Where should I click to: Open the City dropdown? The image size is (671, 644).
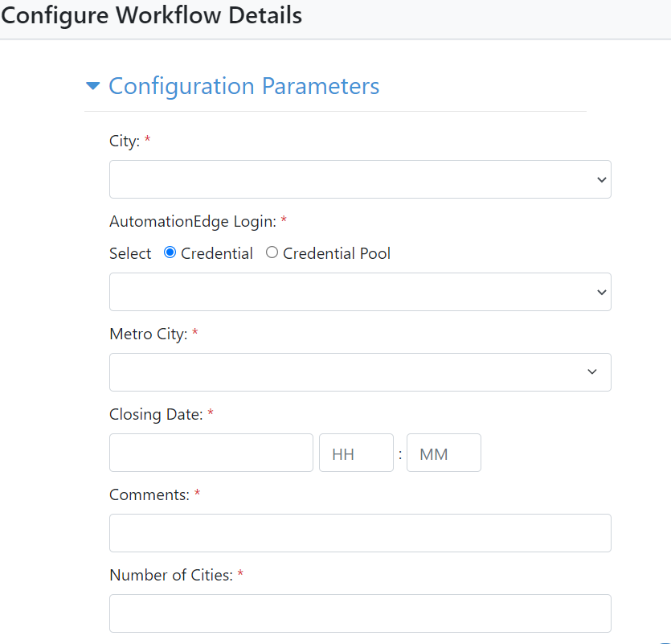point(360,178)
